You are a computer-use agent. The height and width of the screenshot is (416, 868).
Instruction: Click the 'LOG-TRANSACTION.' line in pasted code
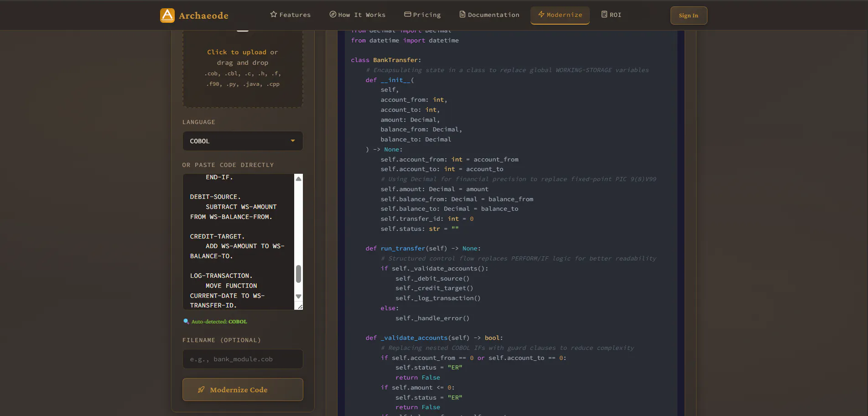point(221,276)
